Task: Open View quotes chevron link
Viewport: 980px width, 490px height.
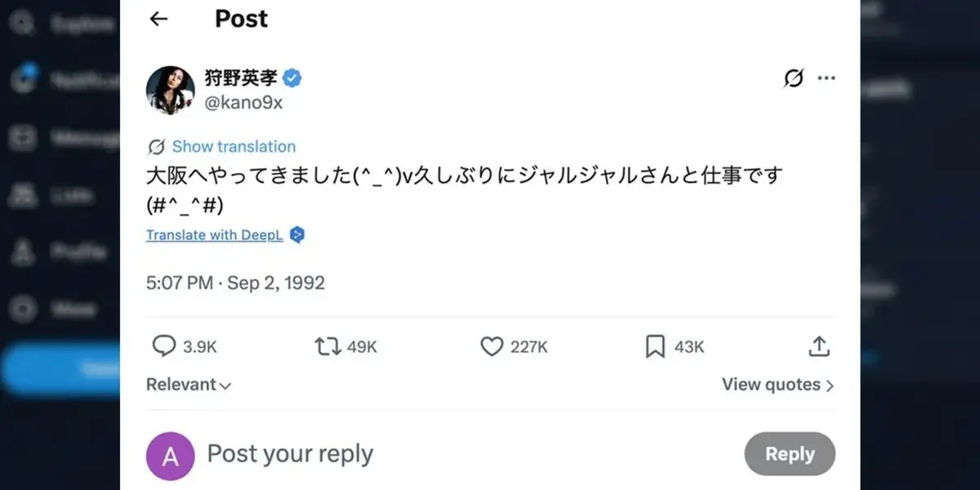Action: coord(777,385)
